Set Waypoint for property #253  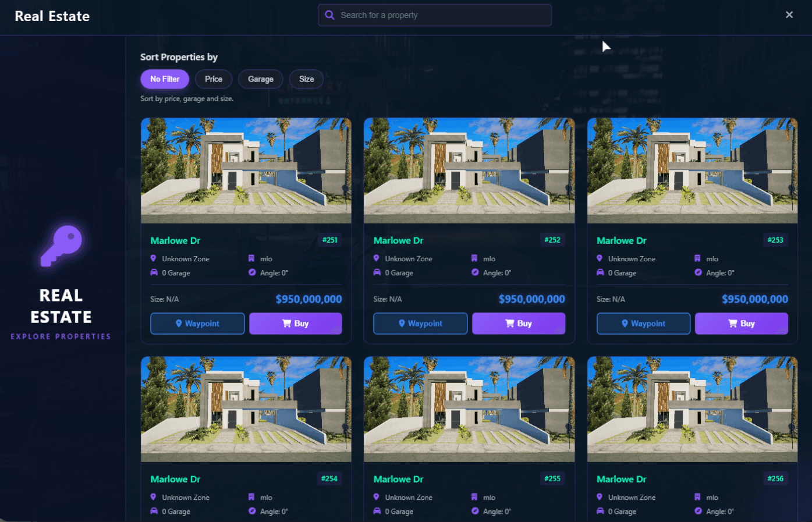click(x=643, y=324)
